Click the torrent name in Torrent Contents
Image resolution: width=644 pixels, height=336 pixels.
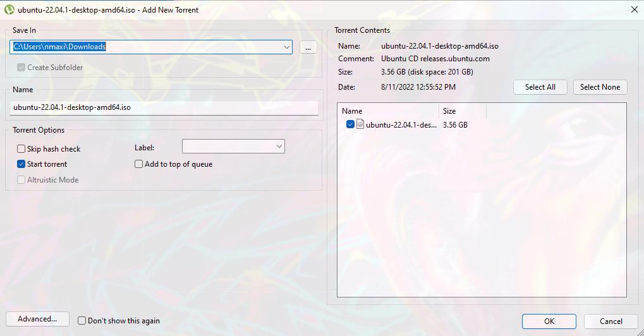pyautogui.click(x=440, y=46)
